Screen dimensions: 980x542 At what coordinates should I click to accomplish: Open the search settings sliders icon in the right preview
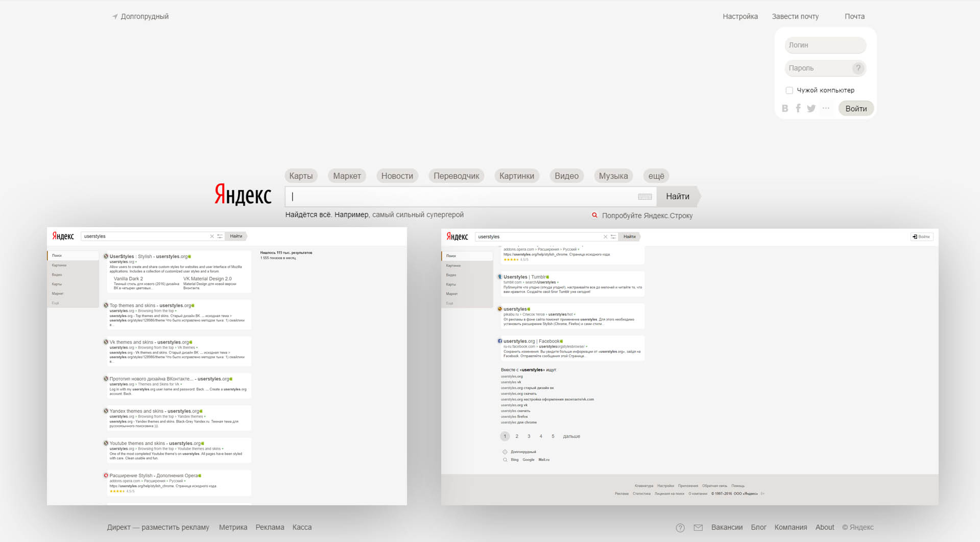click(613, 237)
